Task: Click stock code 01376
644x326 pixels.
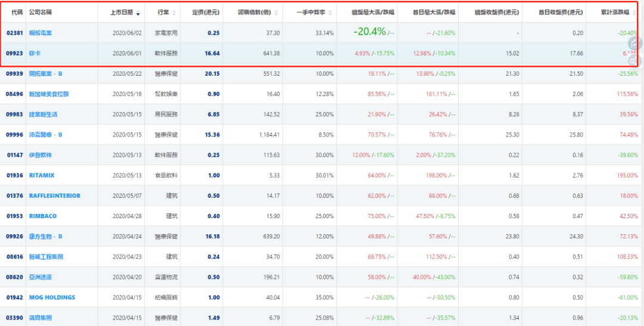Action: pos(14,196)
